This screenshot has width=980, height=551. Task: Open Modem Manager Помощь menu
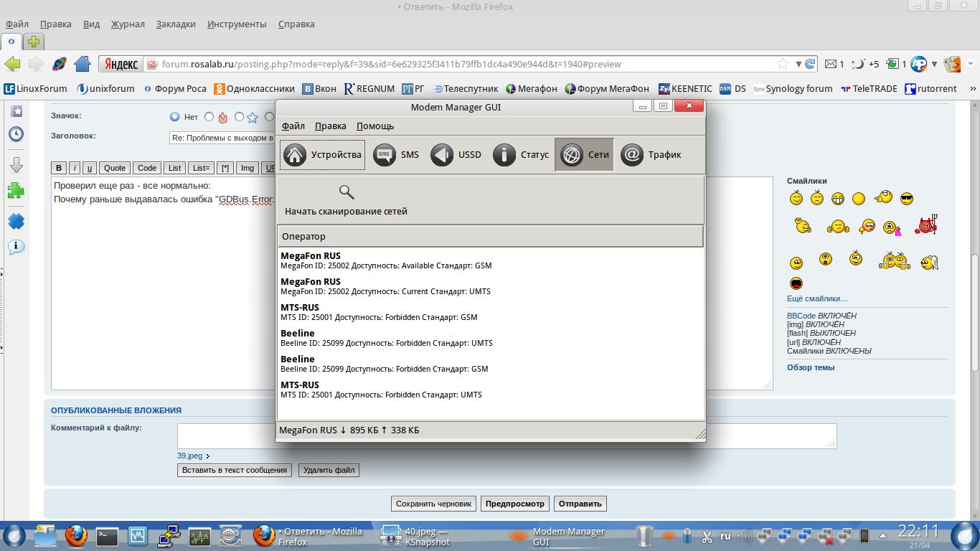click(x=375, y=126)
